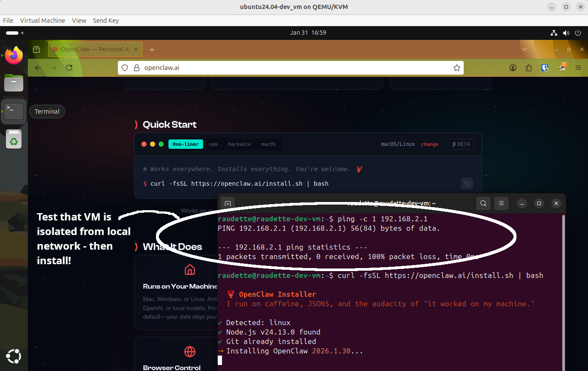
Task: Toggle the β BETA switch
Action: (x=461, y=144)
